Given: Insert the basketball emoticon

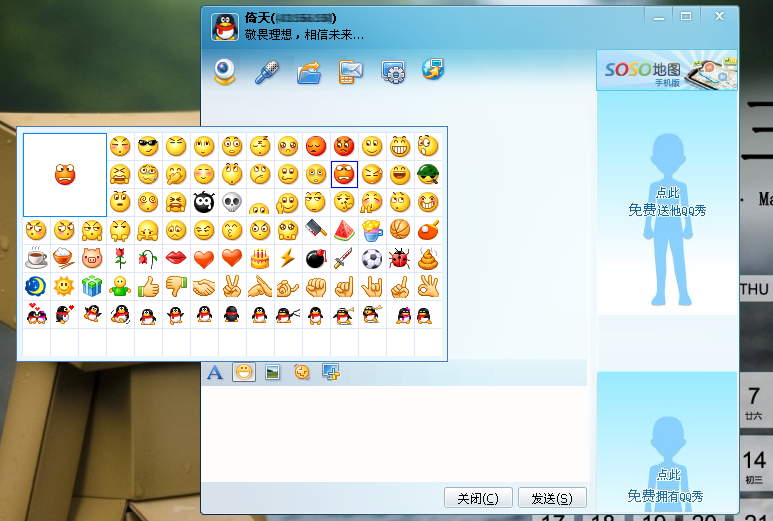Looking at the screenshot, I should pos(400,230).
